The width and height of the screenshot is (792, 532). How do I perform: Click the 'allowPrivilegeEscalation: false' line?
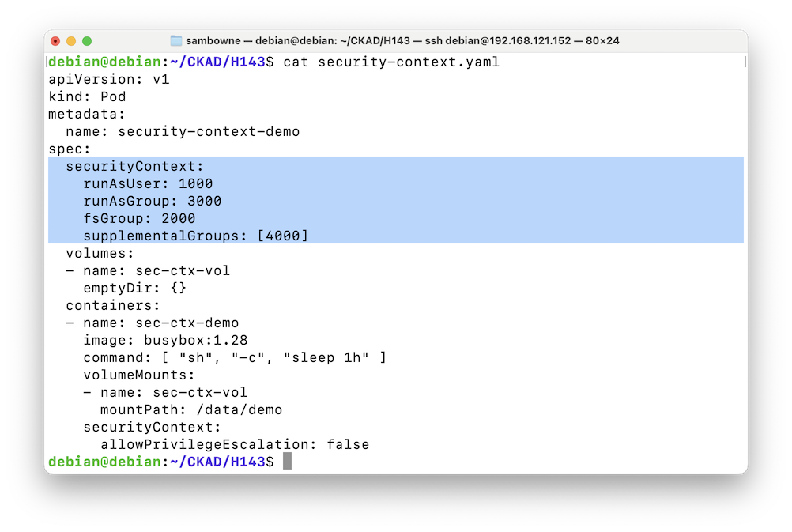tap(235, 444)
